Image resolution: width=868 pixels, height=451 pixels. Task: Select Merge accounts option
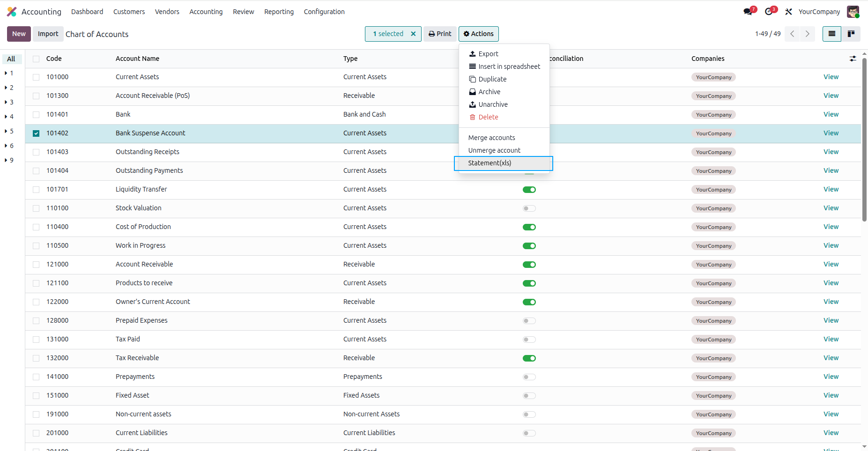coord(504,138)
